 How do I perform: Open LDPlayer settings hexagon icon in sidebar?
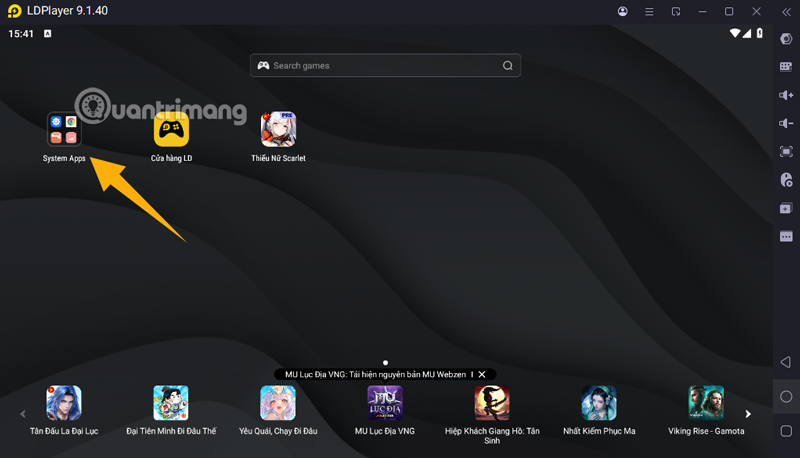point(786,39)
